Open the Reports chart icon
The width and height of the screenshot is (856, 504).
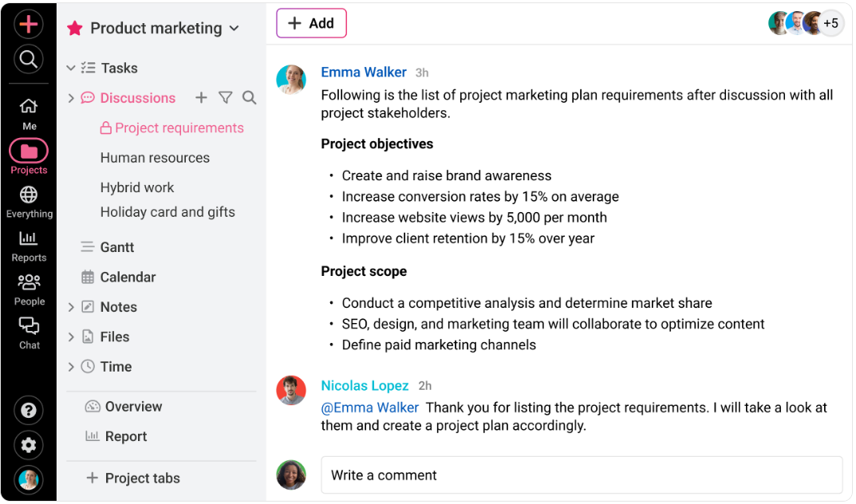click(x=29, y=238)
